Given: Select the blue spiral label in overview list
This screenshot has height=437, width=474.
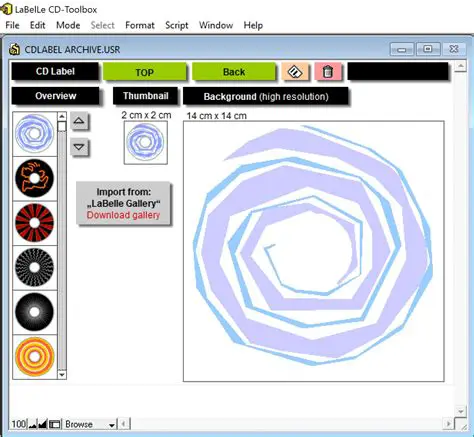Looking at the screenshot, I should pyautogui.click(x=35, y=134).
